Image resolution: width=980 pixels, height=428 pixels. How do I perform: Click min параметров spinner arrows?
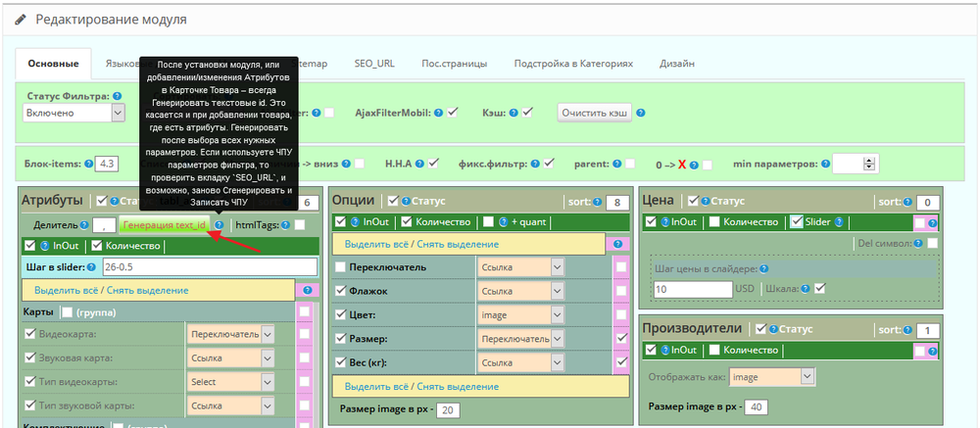(869, 165)
